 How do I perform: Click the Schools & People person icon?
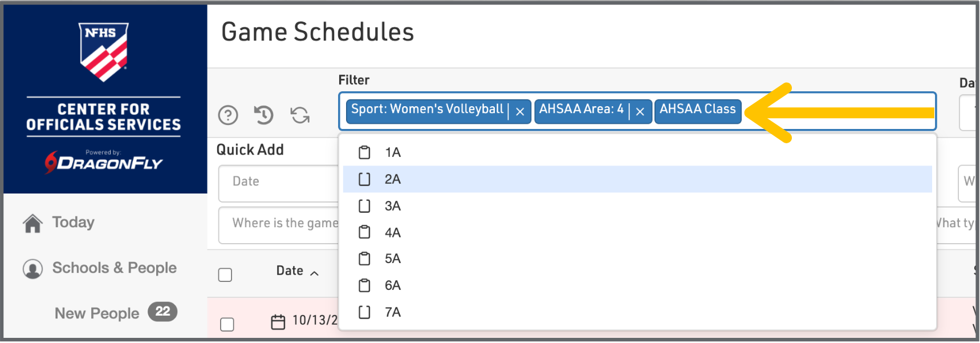(x=33, y=269)
